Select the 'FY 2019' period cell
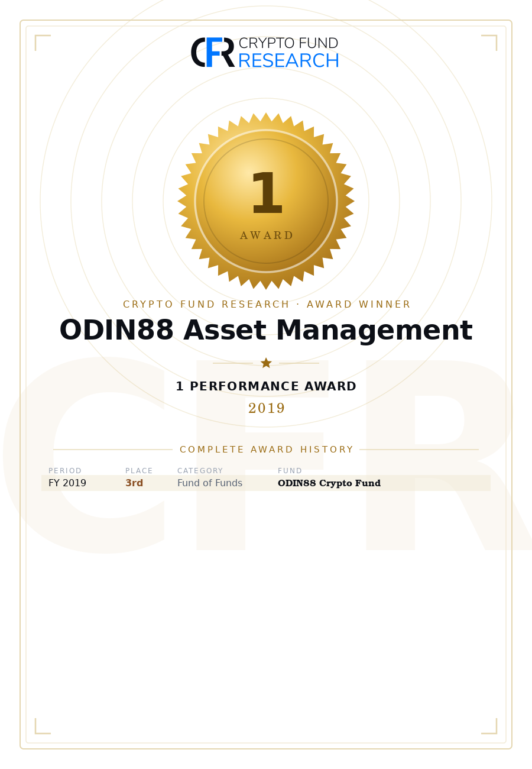532x769 pixels. [x=67, y=483]
